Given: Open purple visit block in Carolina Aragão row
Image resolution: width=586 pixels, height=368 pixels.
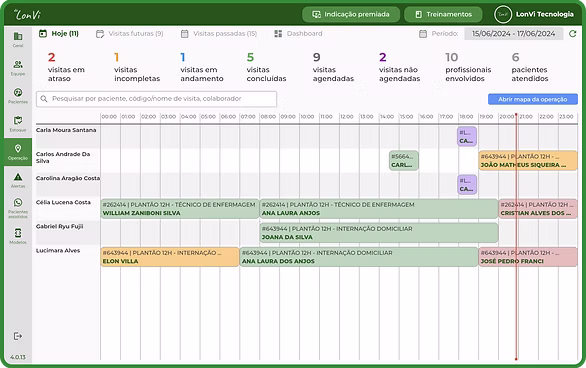Looking at the screenshot, I should (467, 185).
